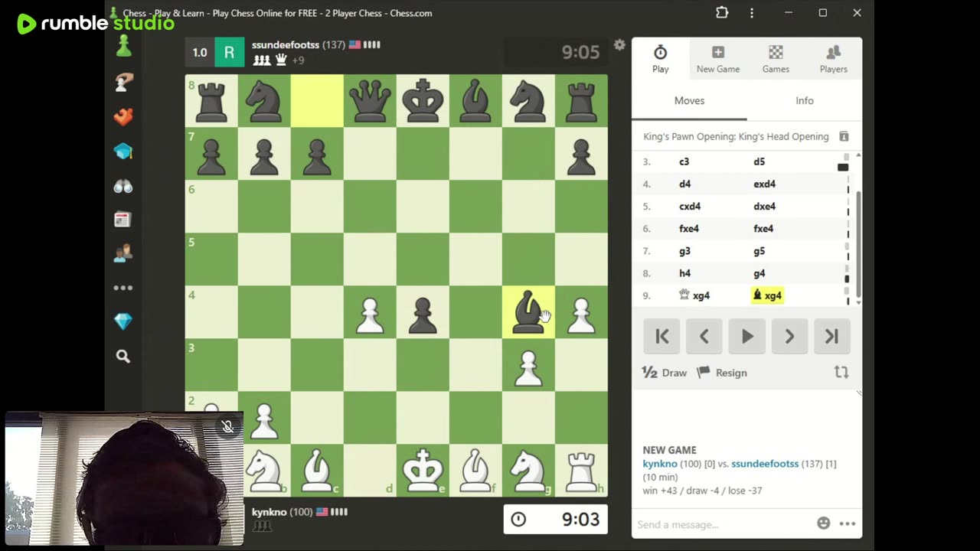
Task: Step back one move
Action: click(704, 336)
